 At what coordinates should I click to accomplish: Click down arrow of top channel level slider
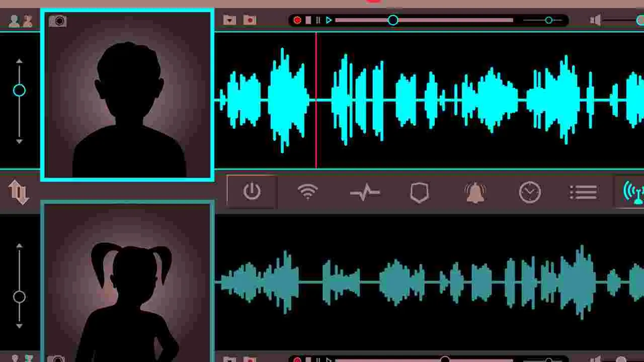(19, 141)
